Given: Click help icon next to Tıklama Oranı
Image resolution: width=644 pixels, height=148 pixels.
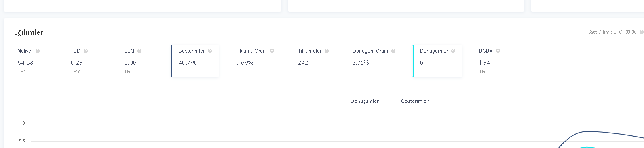Looking at the screenshot, I should pos(272,51).
